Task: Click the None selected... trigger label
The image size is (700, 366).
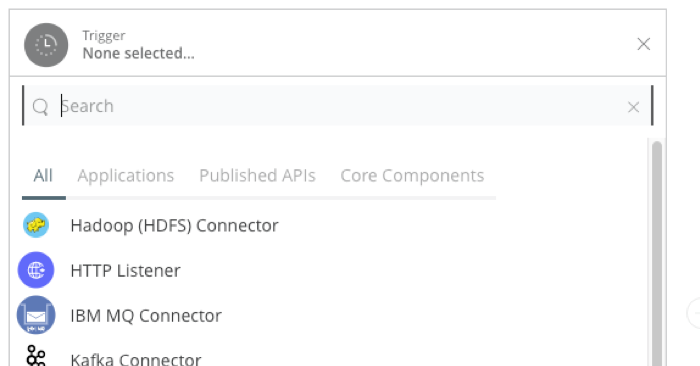Action: (x=138, y=53)
